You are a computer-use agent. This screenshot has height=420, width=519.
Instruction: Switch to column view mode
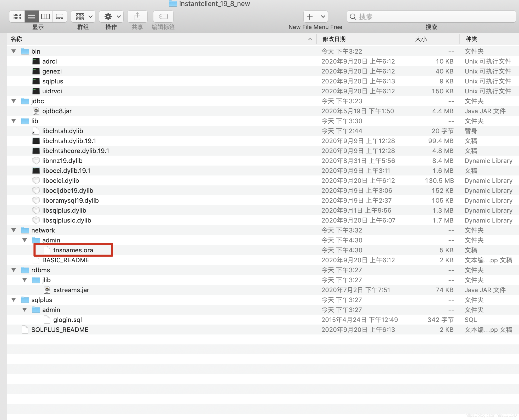(45, 17)
